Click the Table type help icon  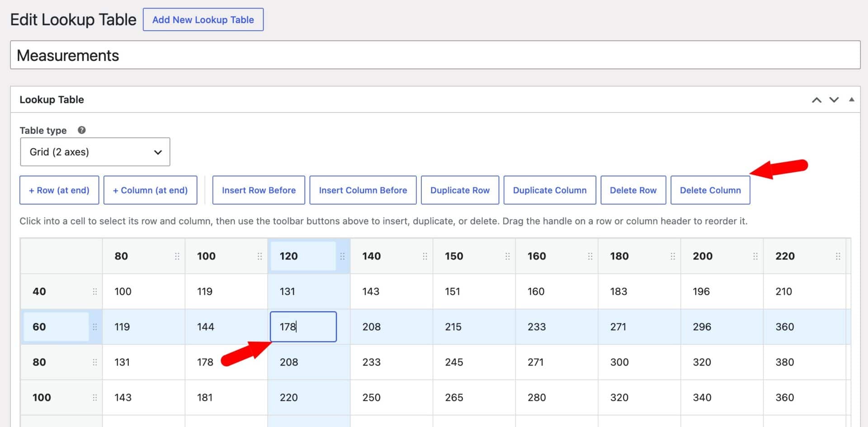tap(81, 130)
